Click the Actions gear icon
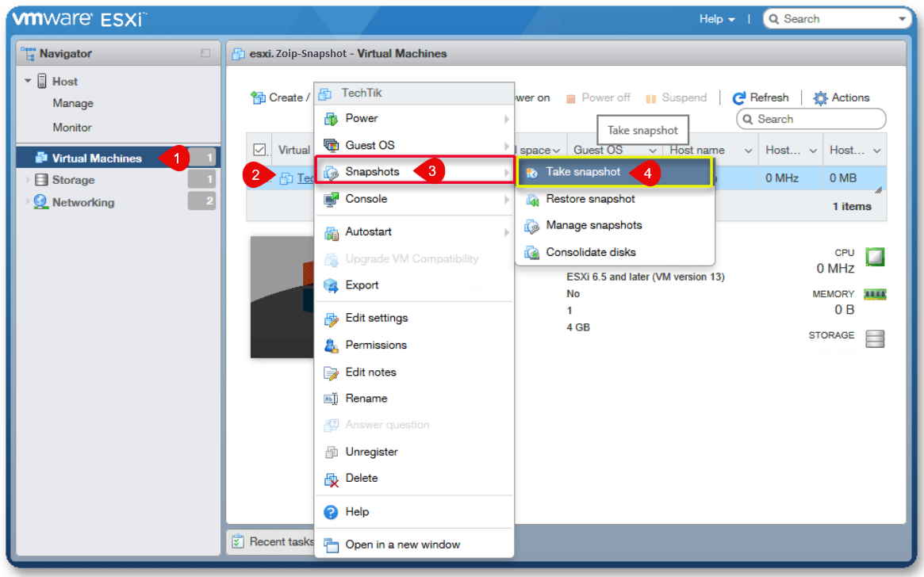 click(x=820, y=98)
